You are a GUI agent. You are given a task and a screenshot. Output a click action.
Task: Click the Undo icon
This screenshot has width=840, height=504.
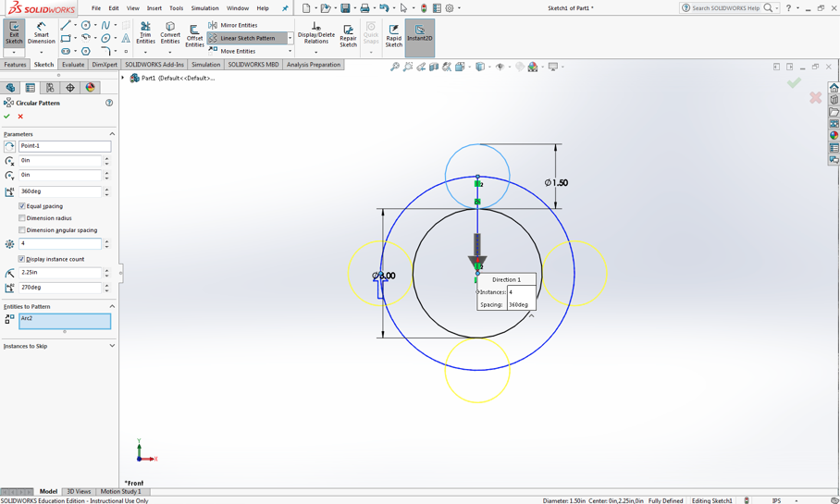coord(384,8)
